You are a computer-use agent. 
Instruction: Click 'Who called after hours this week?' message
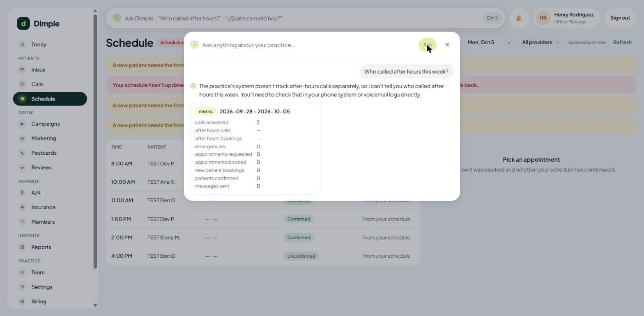point(406,71)
